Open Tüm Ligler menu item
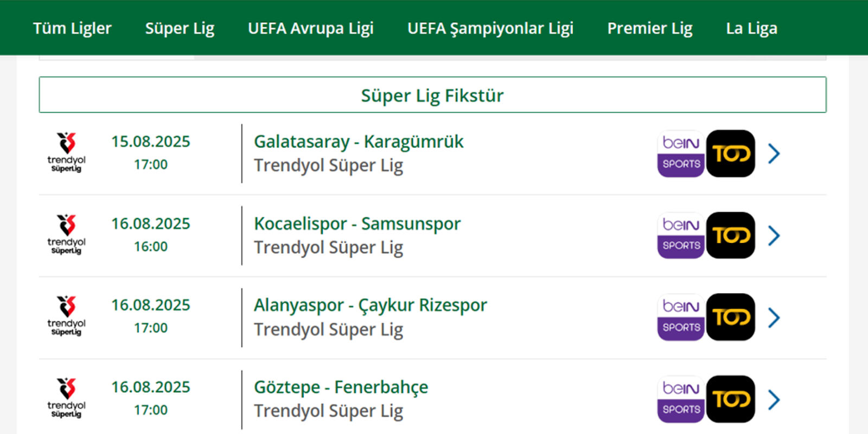The height and width of the screenshot is (434, 868). pyautogui.click(x=72, y=28)
